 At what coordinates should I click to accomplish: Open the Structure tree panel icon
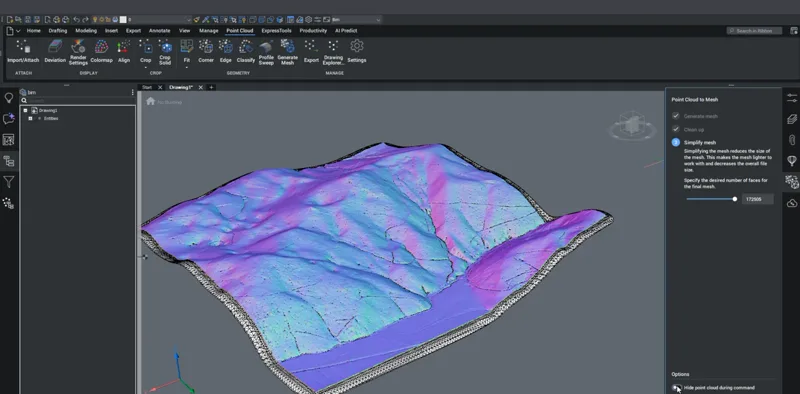[x=9, y=161]
